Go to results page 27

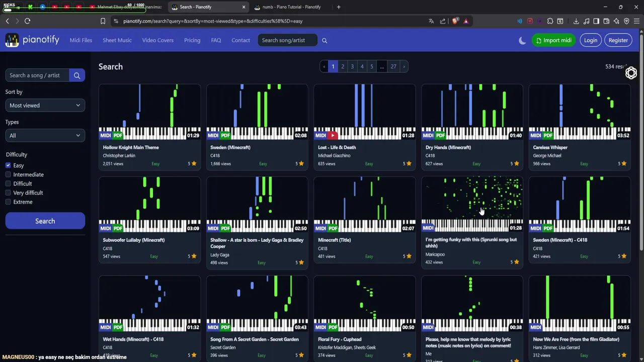click(x=393, y=66)
